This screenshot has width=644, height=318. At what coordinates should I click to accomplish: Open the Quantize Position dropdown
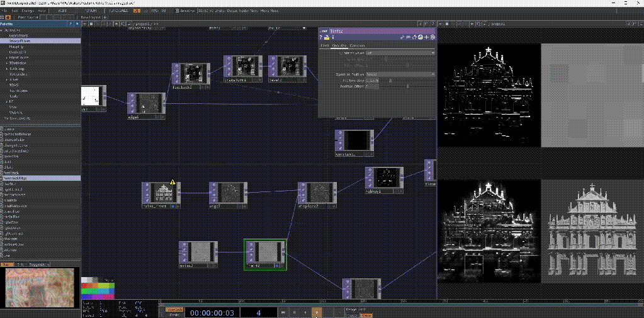click(x=400, y=74)
